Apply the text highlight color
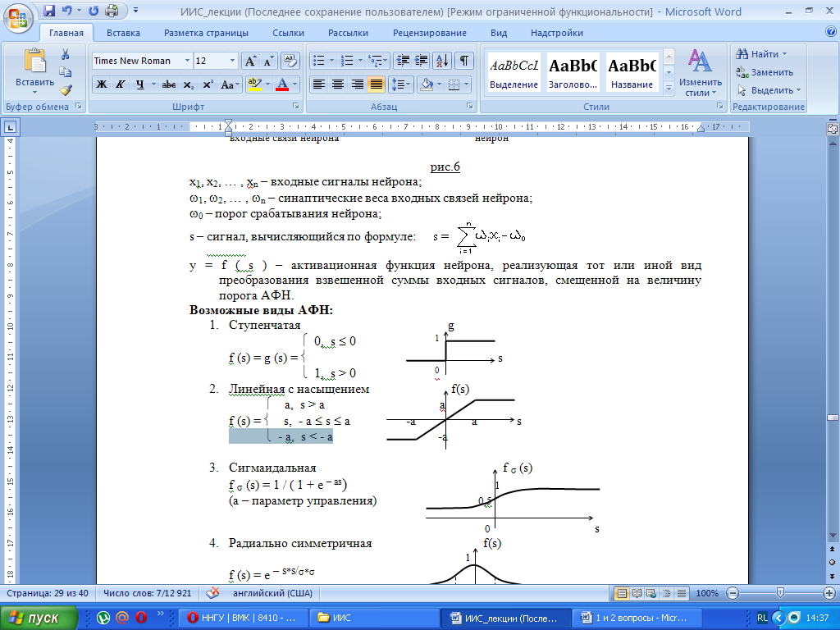Image resolution: width=840 pixels, height=630 pixels. point(254,84)
